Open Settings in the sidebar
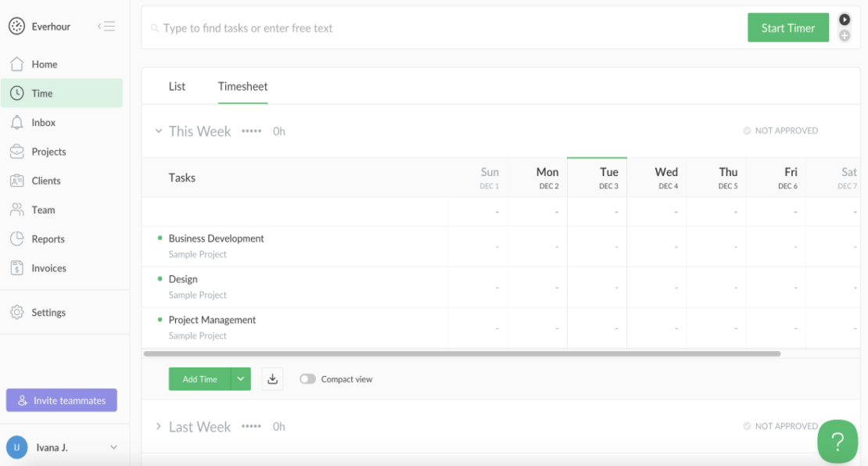868x466 pixels. point(62,312)
